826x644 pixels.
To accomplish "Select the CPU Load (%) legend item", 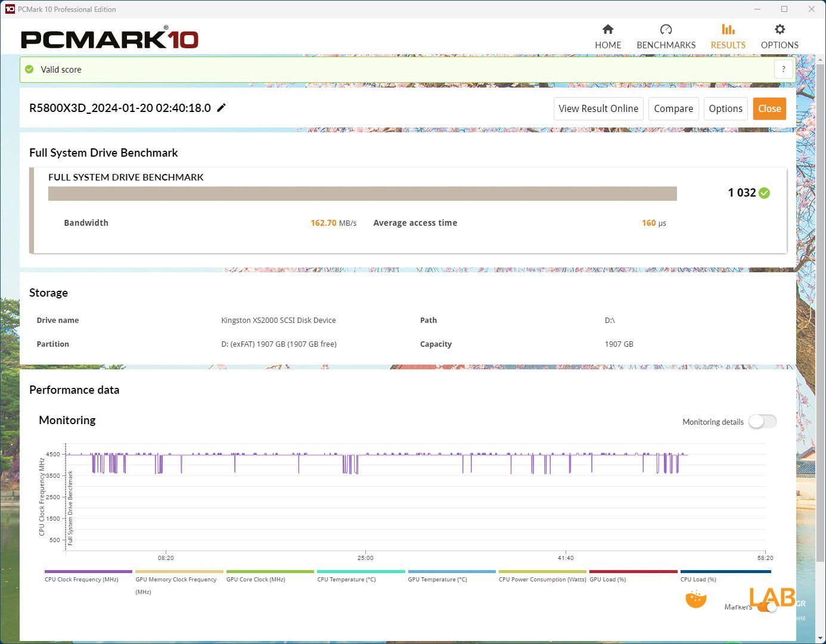I will tap(725, 577).
